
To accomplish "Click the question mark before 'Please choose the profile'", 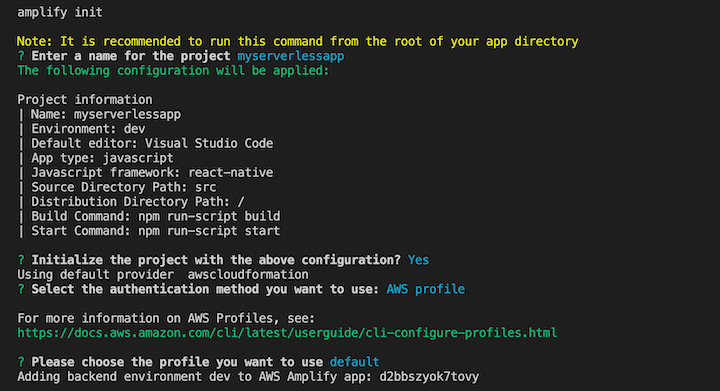I will (x=21, y=362).
